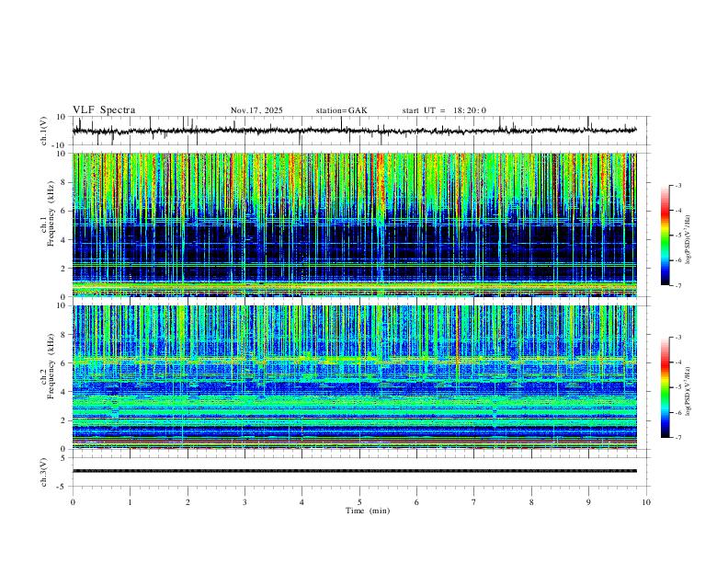Click the 'Time (min)' axis label

[368, 511]
